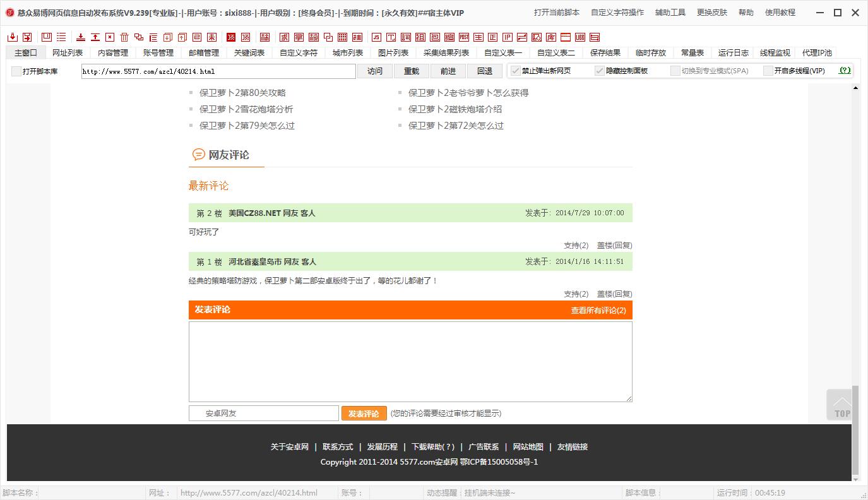Click the POST toolbar icon
This screenshot has width=868, height=500.
point(464,37)
